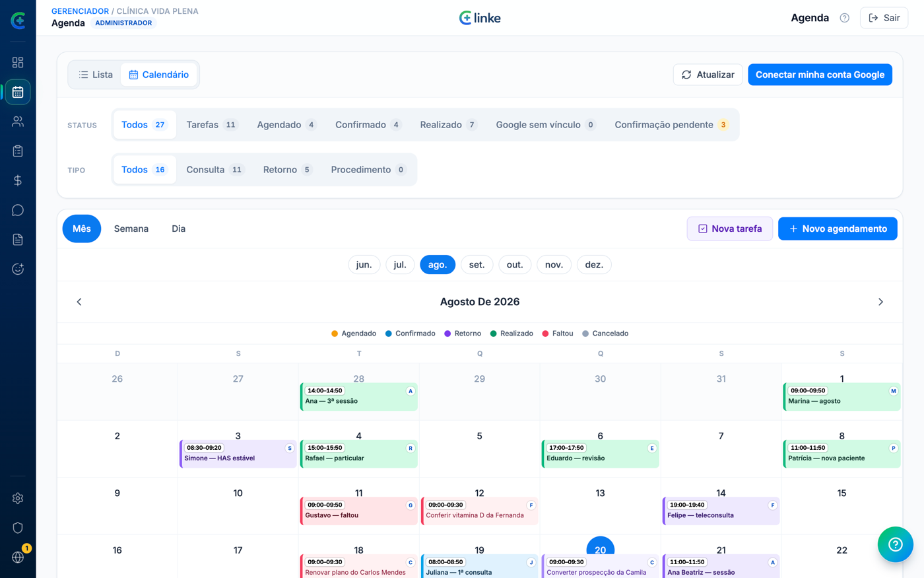Click the Linke logo at top left
The height and width of the screenshot is (578, 924).
coord(18,20)
